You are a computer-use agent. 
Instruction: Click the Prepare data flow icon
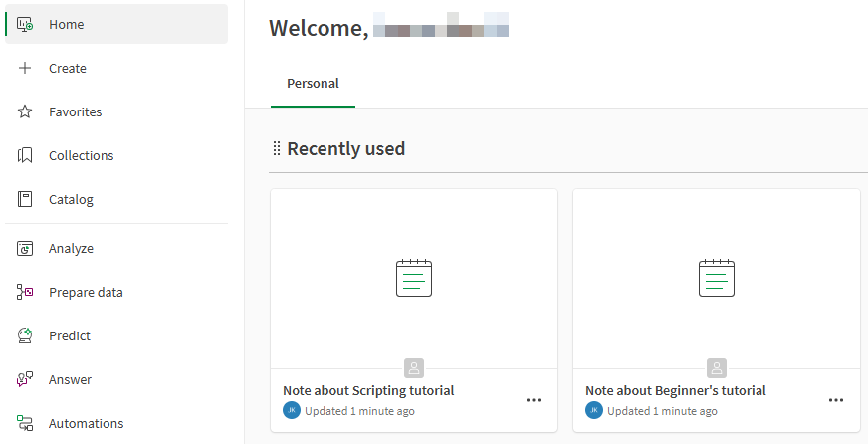26,292
